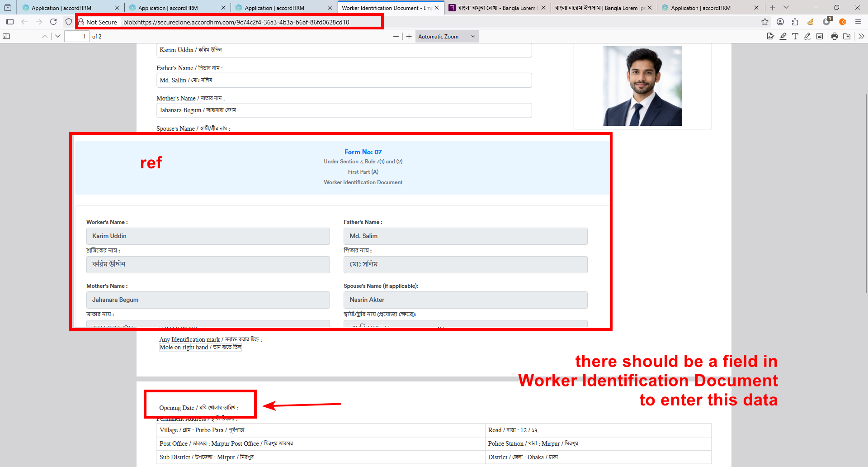Viewport: 868px width, 467px height.
Task: Open the extensions puzzle icon
Action: (795, 22)
